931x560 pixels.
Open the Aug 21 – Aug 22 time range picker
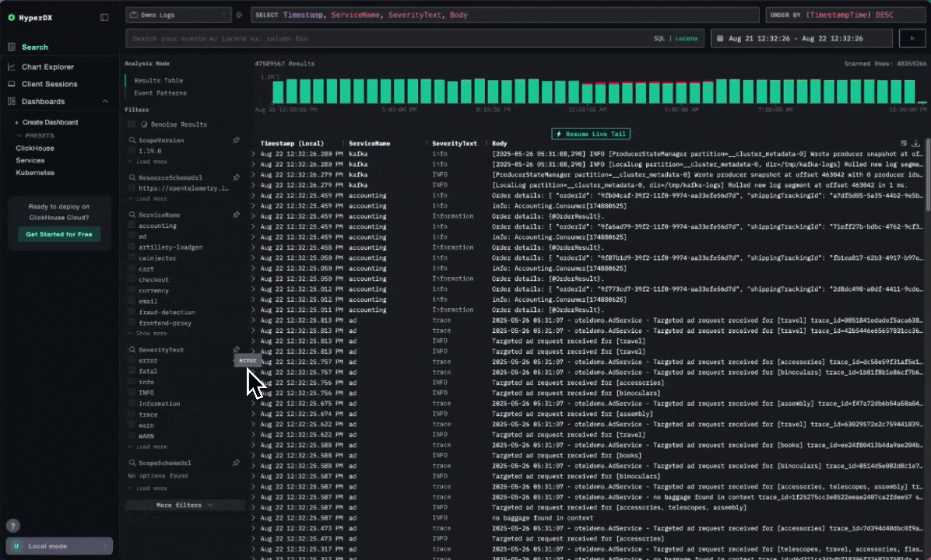[800, 38]
